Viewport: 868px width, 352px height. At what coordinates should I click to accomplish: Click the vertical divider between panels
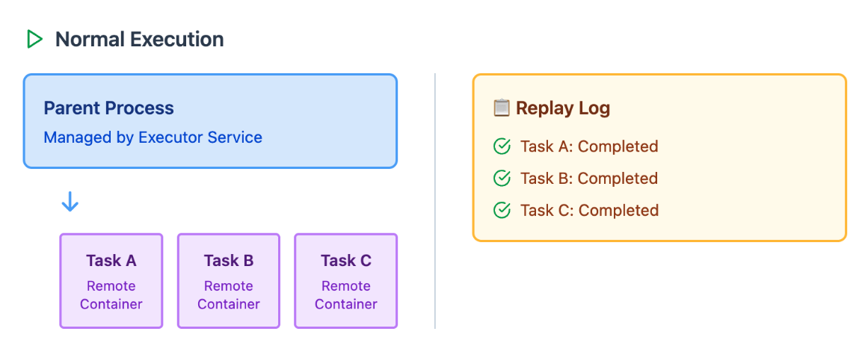(435, 201)
